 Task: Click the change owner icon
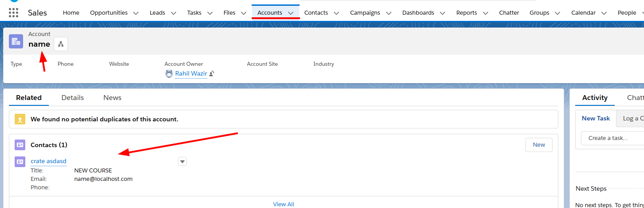(212, 74)
